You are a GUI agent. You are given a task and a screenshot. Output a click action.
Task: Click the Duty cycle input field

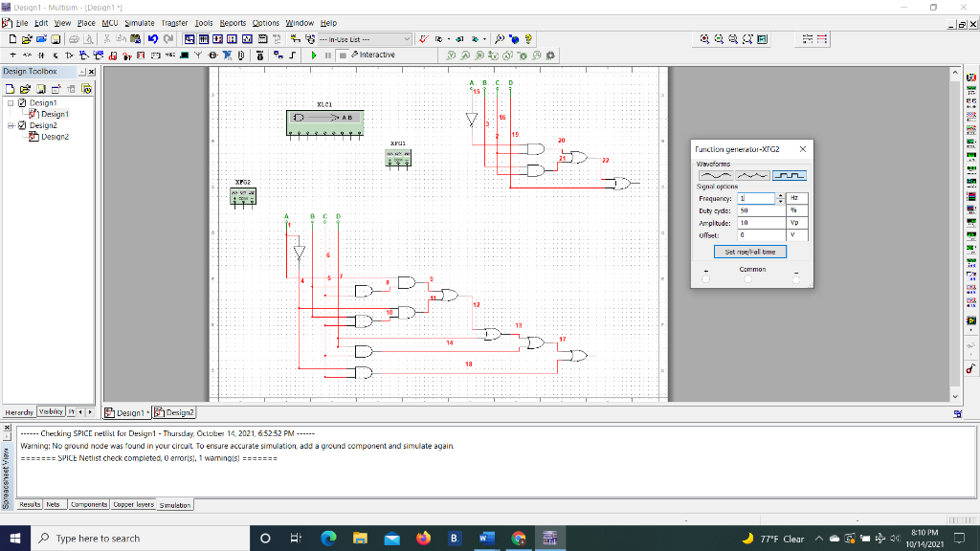coord(760,209)
